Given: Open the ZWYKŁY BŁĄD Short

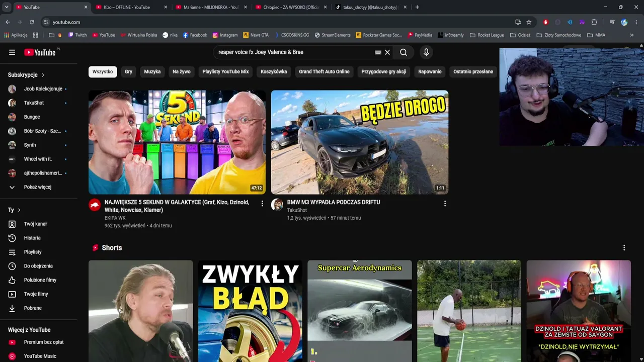Looking at the screenshot, I should coord(250,311).
